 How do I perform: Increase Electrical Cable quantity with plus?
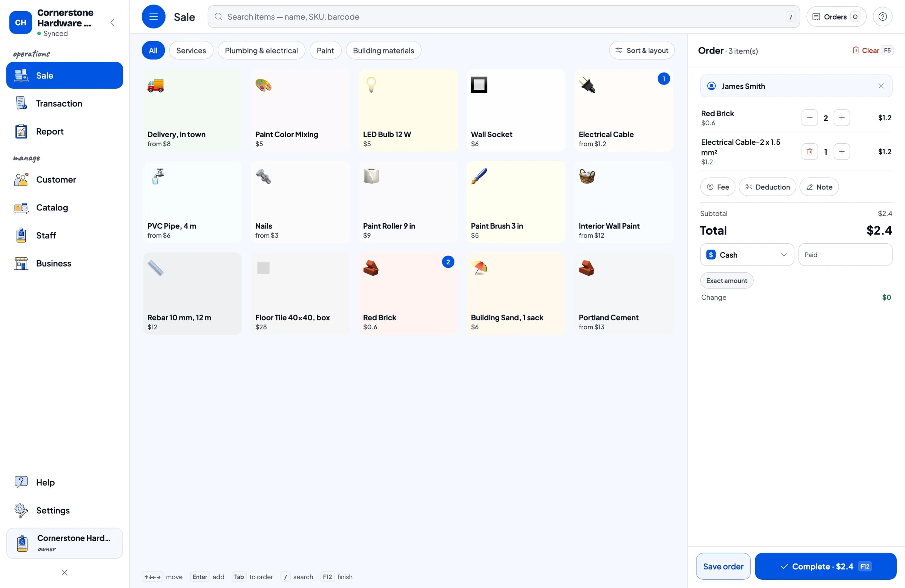point(842,152)
